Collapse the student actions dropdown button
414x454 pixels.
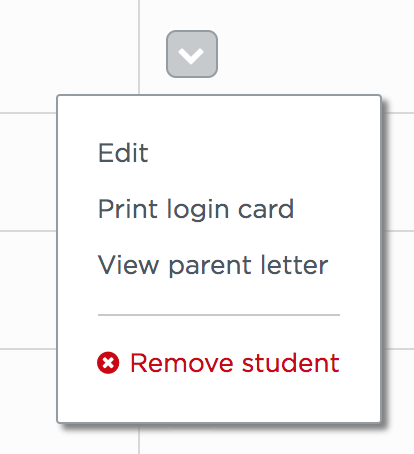tap(192, 54)
